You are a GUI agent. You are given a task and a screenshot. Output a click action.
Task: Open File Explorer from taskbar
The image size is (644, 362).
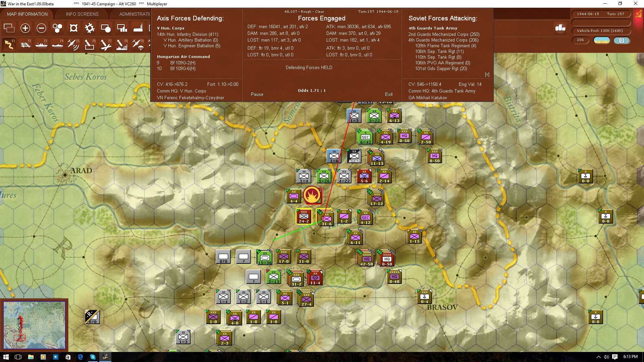[x=31, y=357]
